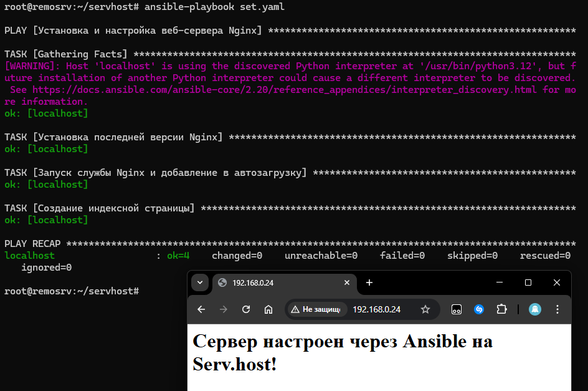
Task: Go to the browser home page
Action: click(x=268, y=309)
